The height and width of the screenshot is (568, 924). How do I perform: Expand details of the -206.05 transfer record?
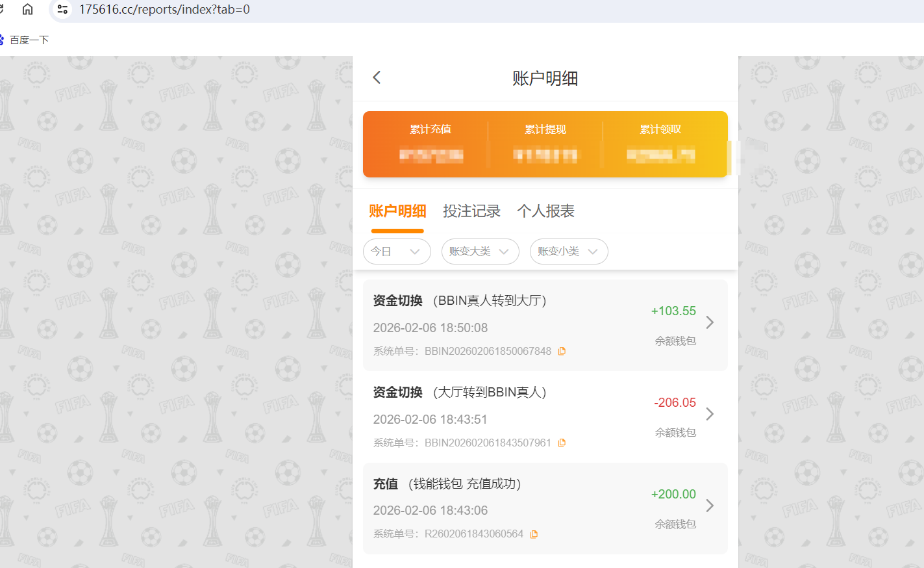[709, 413]
